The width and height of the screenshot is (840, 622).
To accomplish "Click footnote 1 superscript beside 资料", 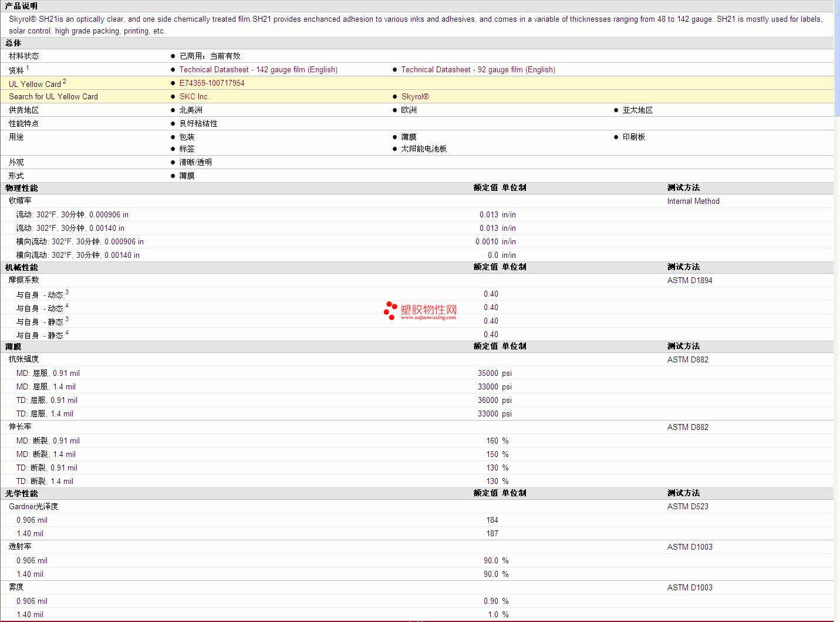I will tap(28, 68).
